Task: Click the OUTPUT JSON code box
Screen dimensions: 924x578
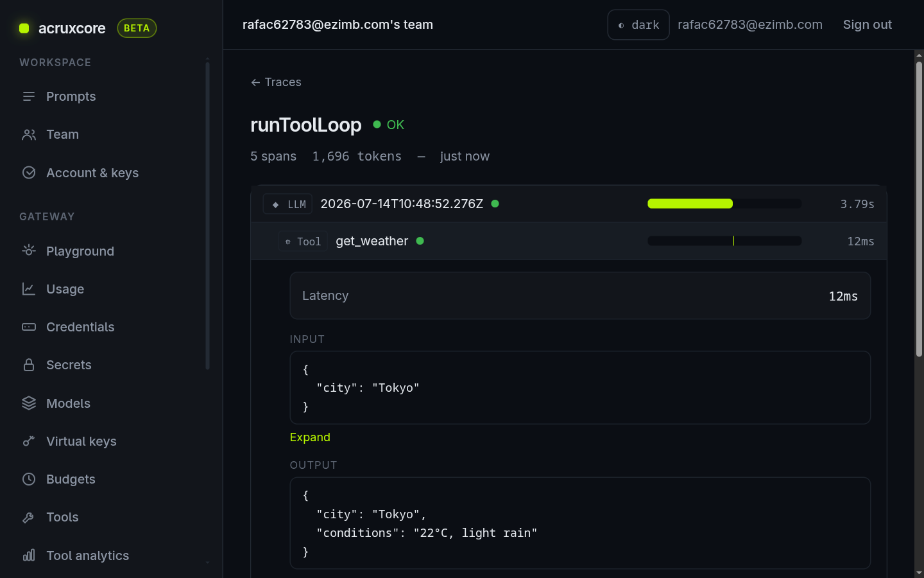Action: tap(580, 523)
